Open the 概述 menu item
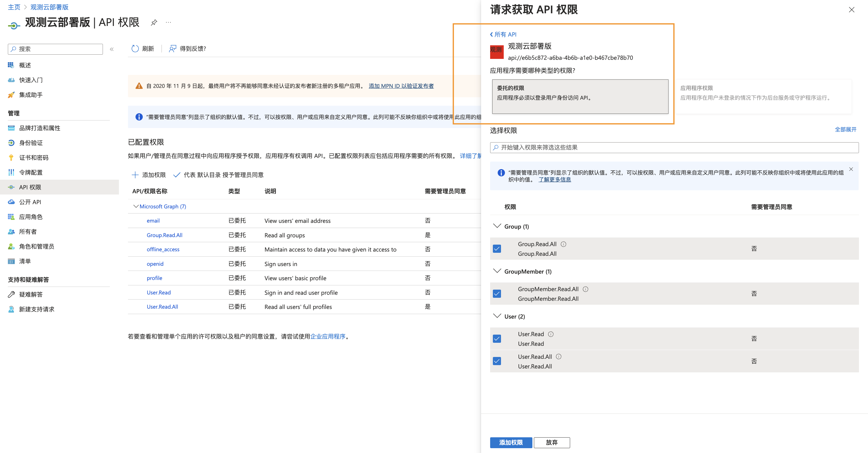868x453 pixels. point(59,65)
